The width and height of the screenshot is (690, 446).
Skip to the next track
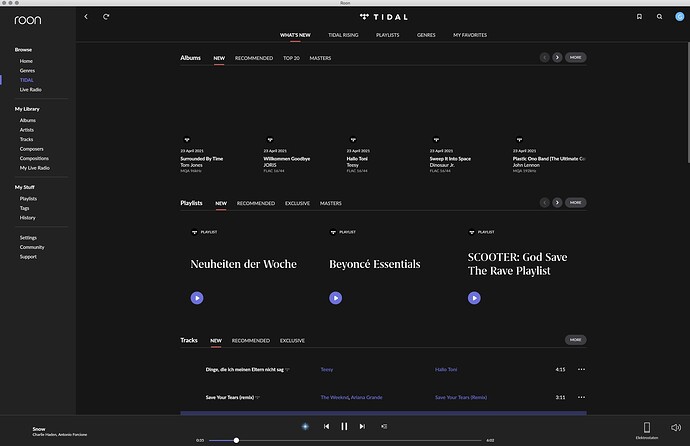click(362, 426)
